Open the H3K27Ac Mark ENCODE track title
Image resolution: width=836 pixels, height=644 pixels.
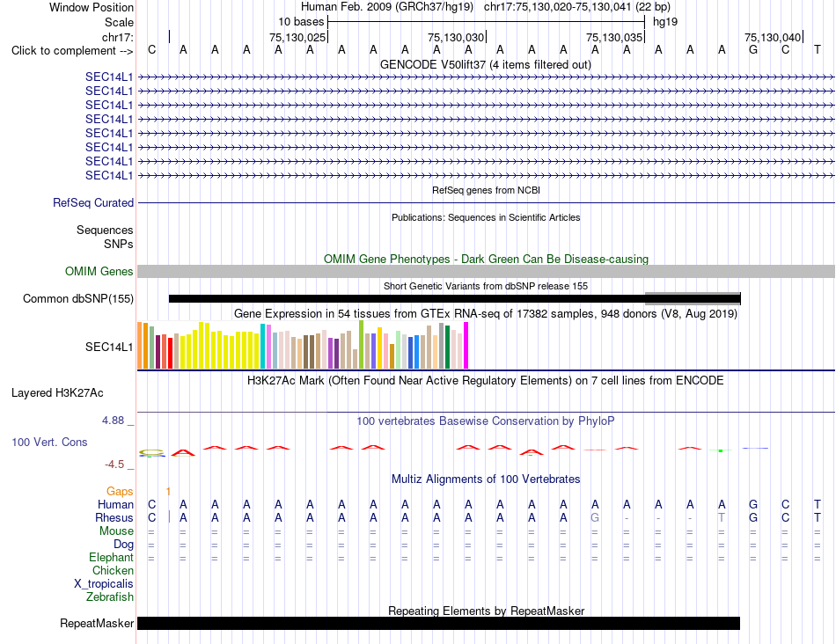tap(485, 381)
